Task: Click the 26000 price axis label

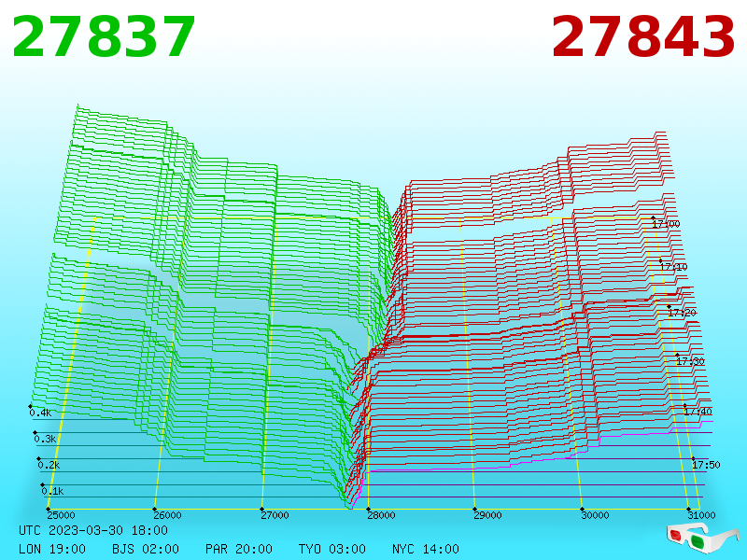Action: (x=167, y=515)
